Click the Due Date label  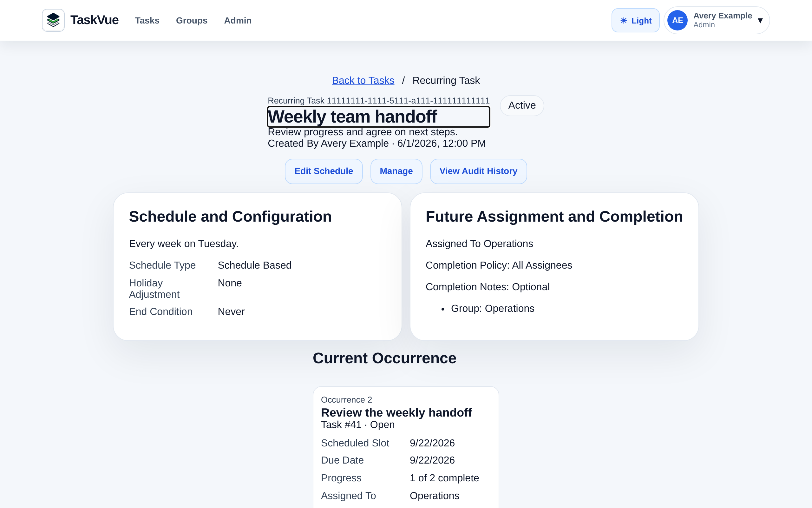tap(342, 460)
